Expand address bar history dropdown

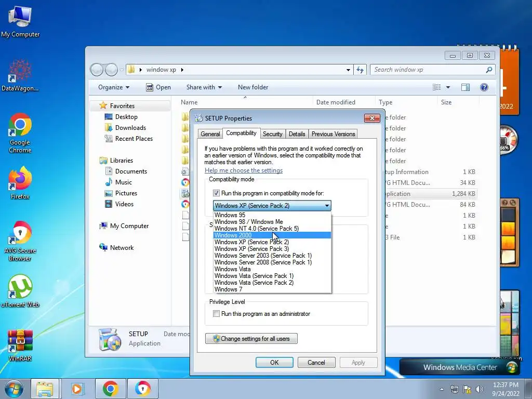click(348, 70)
